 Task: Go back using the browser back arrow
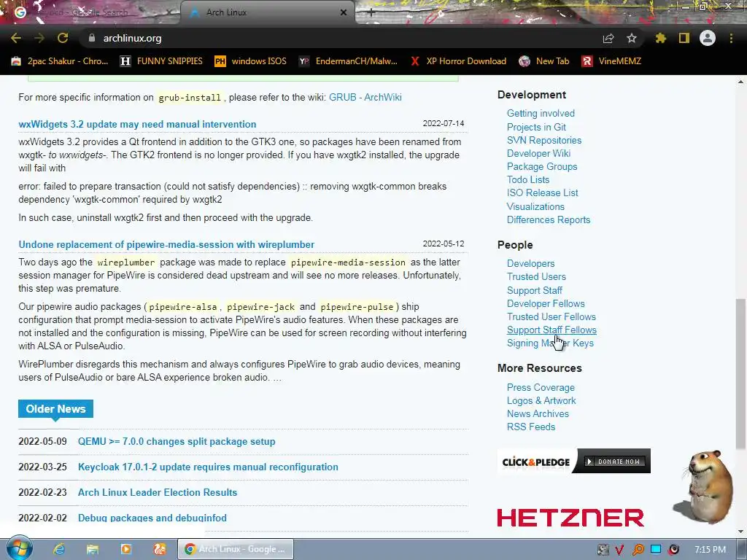coord(16,38)
